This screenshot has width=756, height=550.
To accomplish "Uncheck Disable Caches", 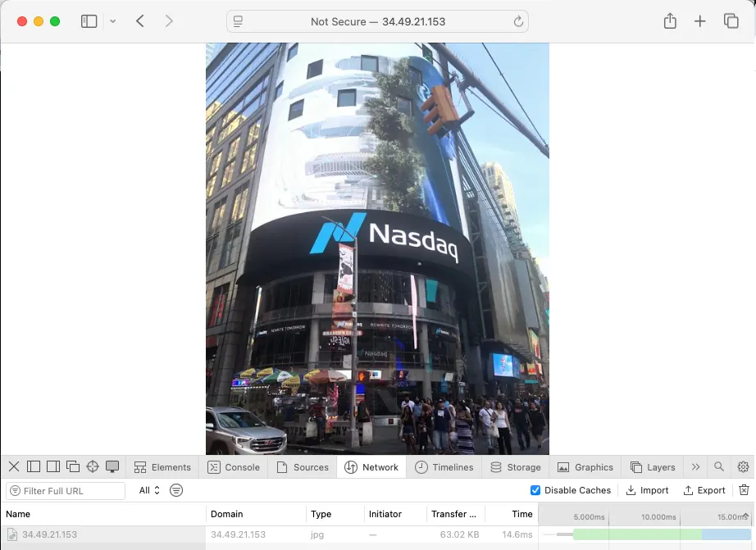I will (x=535, y=490).
